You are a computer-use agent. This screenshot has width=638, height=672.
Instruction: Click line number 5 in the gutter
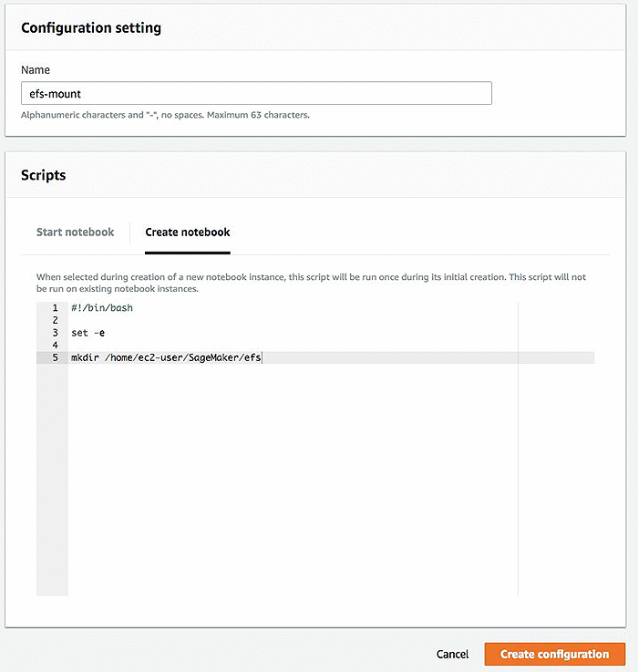pyautogui.click(x=56, y=357)
